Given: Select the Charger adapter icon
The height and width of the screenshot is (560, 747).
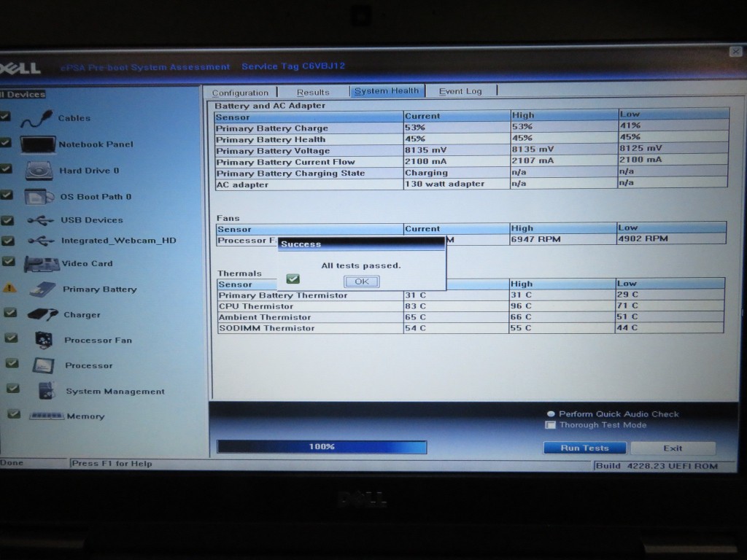Looking at the screenshot, I should (43, 314).
